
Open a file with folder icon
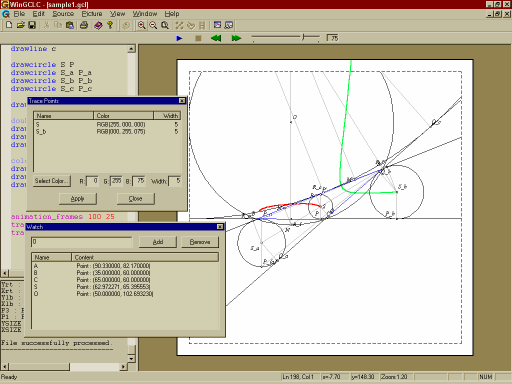pos(21,25)
